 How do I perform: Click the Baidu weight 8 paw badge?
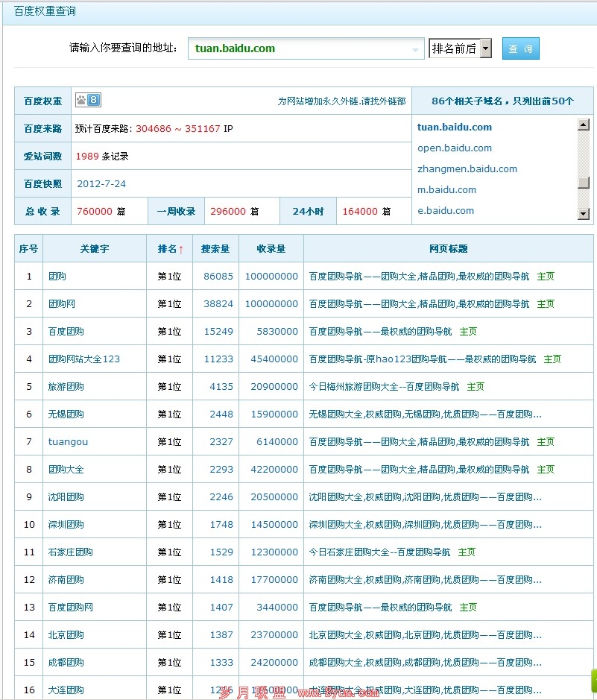[89, 100]
